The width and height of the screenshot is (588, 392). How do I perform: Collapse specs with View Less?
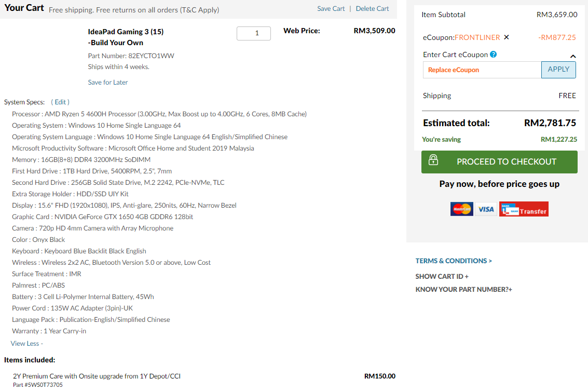click(x=27, y=344)
